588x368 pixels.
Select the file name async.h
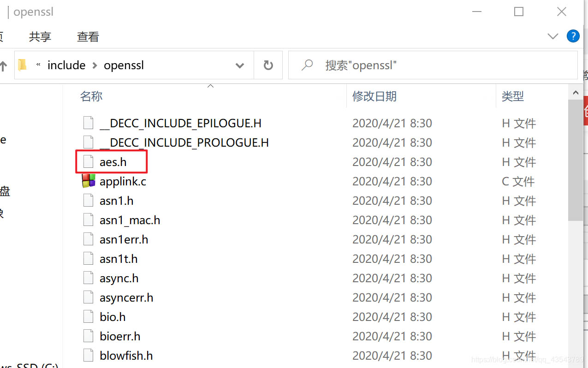[x=119, y=278]
